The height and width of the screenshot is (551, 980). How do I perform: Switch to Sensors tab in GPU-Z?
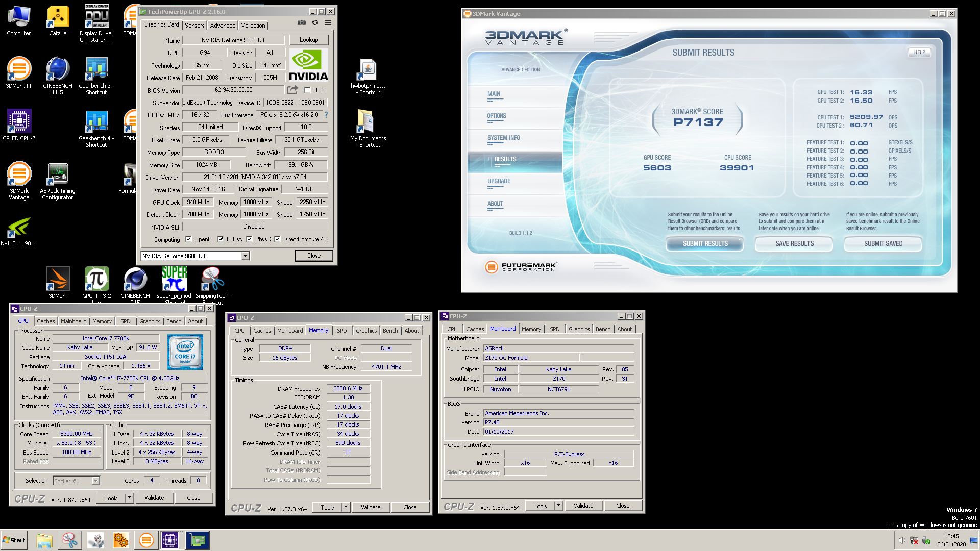click(194, 25)
